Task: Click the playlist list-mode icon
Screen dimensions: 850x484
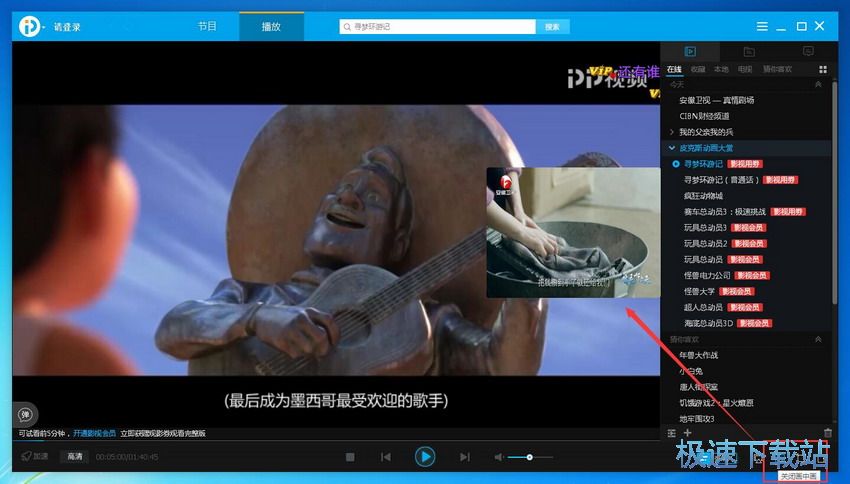Action: point(672,433)
